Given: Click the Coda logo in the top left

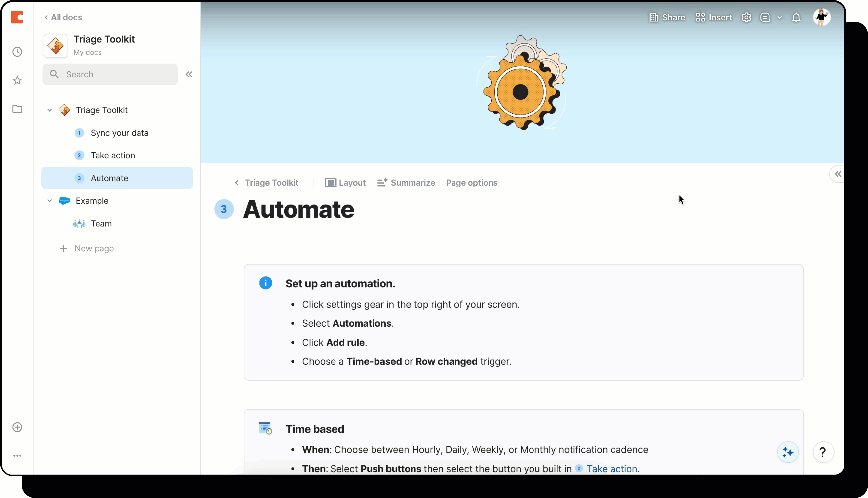Looking at the screenshot, I should click(x=17, y=17).
